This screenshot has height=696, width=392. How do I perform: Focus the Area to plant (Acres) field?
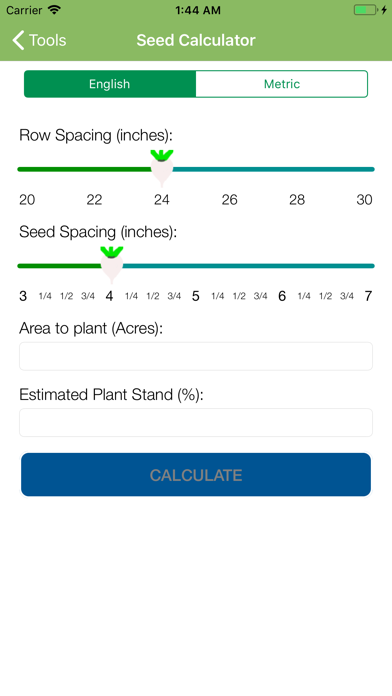point(196,356)
